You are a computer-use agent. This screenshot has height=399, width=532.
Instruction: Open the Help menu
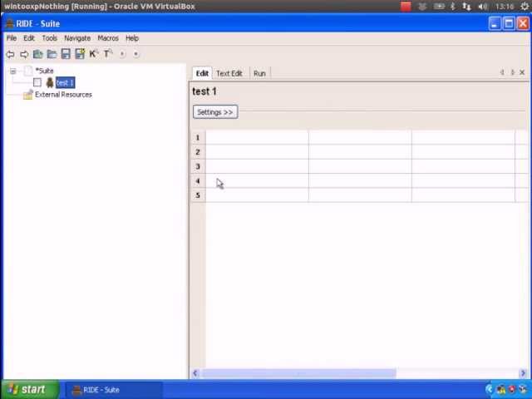[132, 38]
